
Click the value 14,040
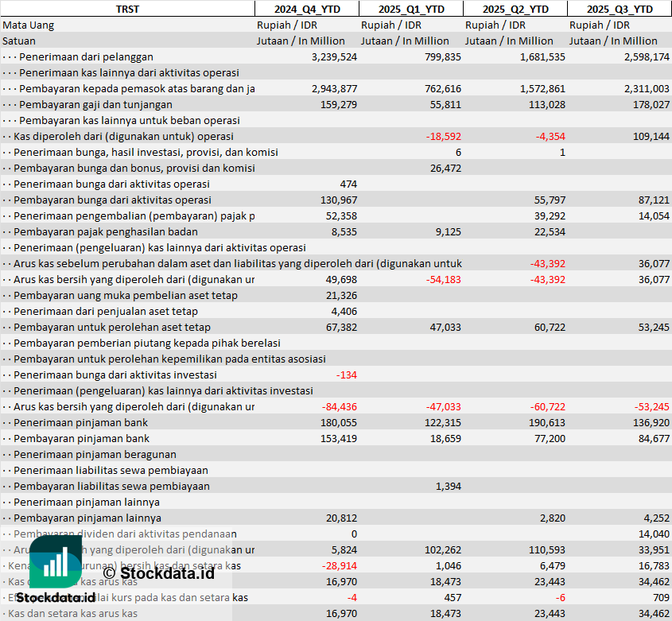coord(654,534)
